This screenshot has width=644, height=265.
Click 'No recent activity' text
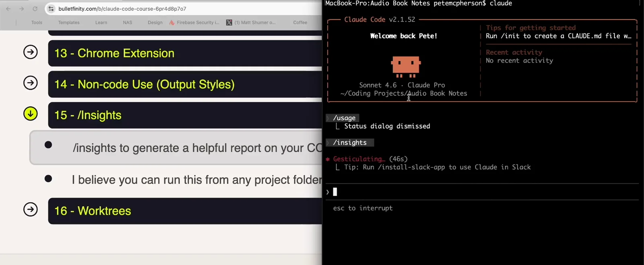tap(519, 60)
